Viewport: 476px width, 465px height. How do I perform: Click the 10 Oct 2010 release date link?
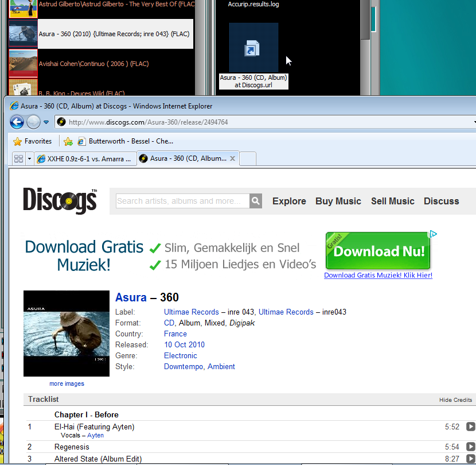pyautogui.click(x=184, y=345)
